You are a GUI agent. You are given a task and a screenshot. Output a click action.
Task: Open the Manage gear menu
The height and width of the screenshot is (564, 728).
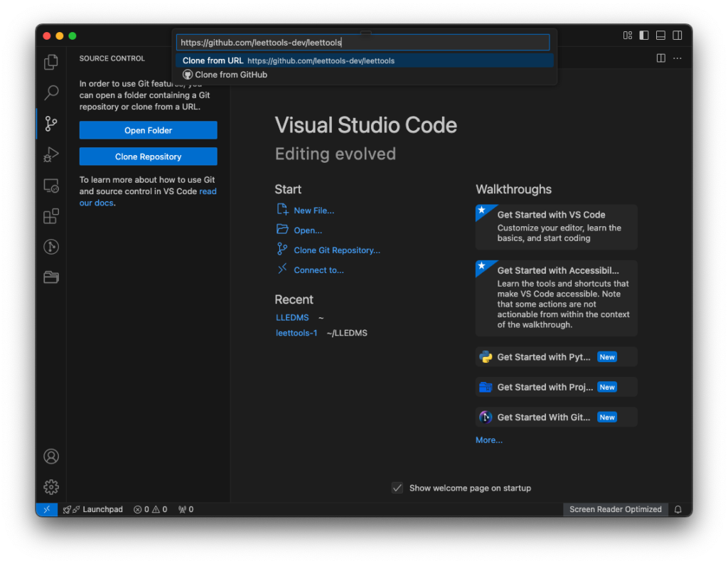tap(51, 487)
